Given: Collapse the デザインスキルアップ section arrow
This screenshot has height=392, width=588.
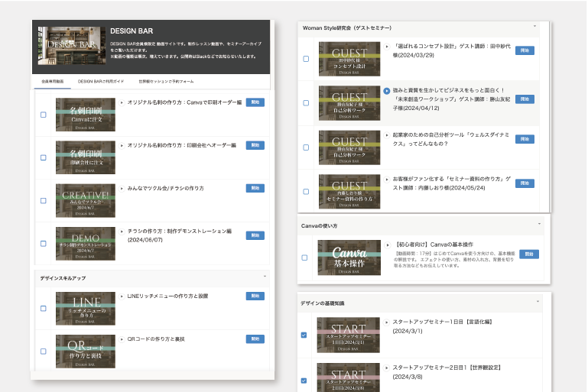Looking at the screenshot, I should (x=265, y=276).
